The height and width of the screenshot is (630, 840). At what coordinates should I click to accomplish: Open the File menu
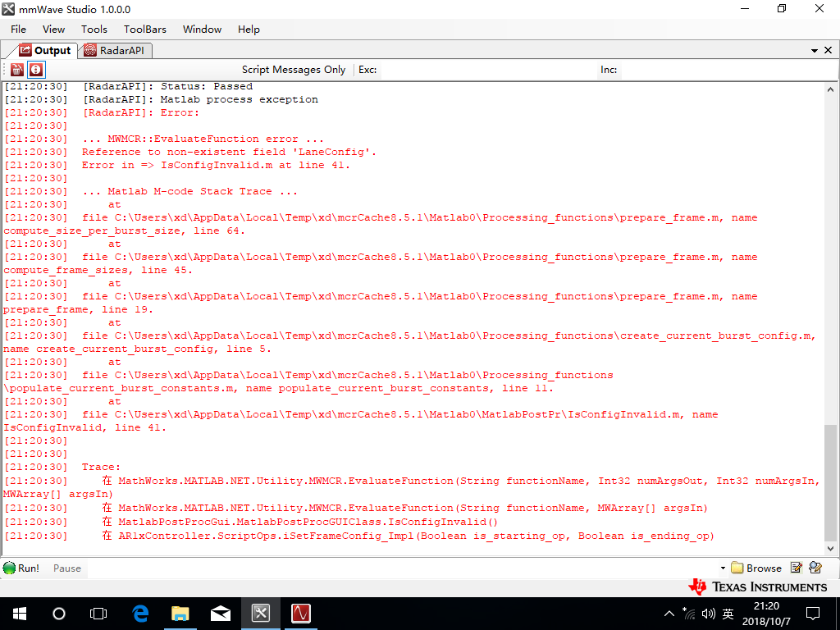(x=18, y=30)
